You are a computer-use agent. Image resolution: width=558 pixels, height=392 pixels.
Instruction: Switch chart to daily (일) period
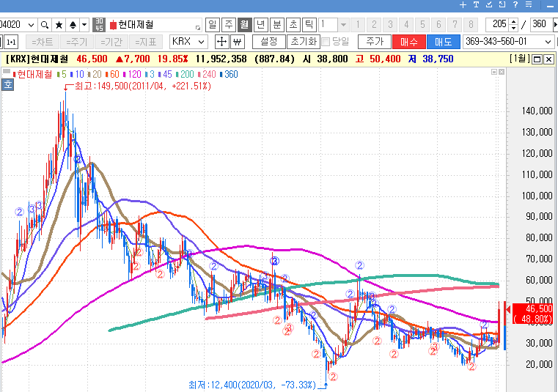(x=213, y=24)
